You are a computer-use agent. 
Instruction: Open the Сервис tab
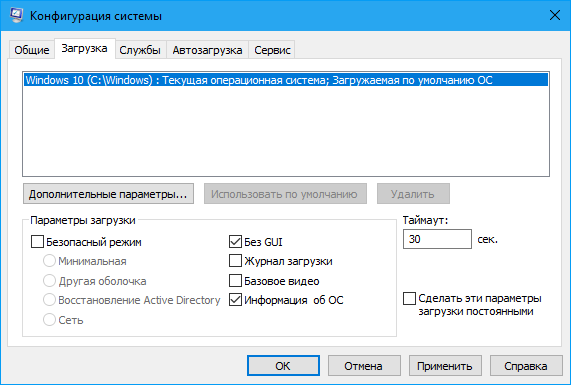click(272, 50)
